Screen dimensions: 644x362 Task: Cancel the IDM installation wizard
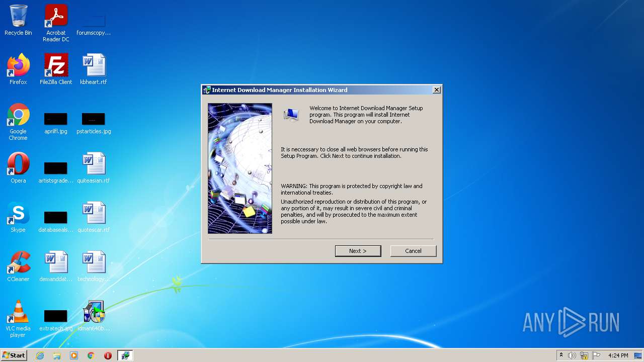413,251
